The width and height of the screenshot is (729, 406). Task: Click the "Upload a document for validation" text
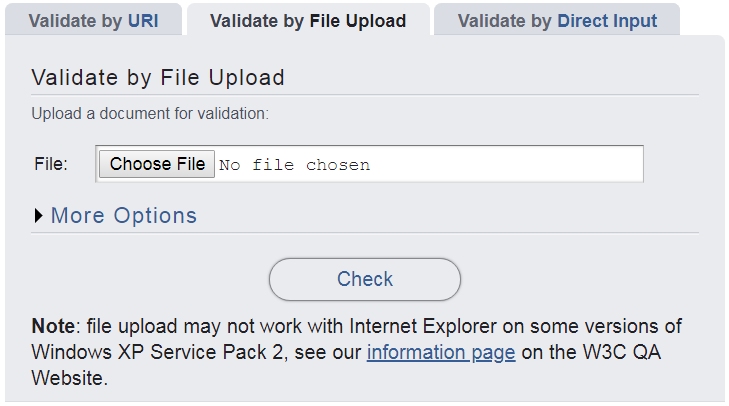click(150, 114)
